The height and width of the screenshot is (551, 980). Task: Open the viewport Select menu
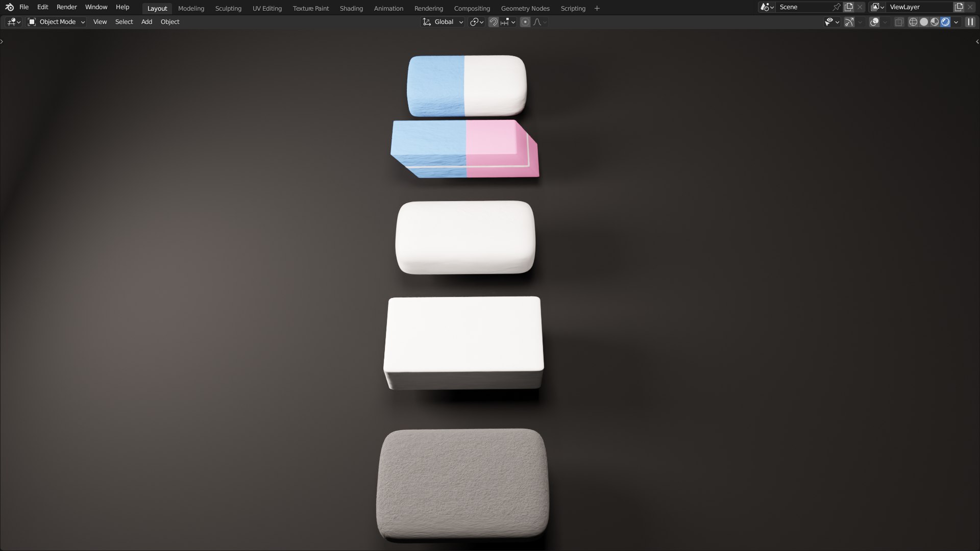coord(124,22)
